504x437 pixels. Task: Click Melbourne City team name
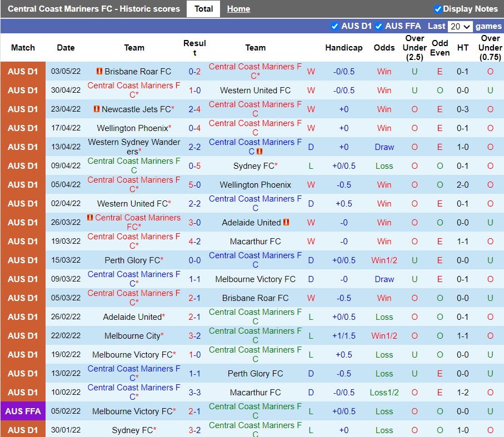coord(132,336)
